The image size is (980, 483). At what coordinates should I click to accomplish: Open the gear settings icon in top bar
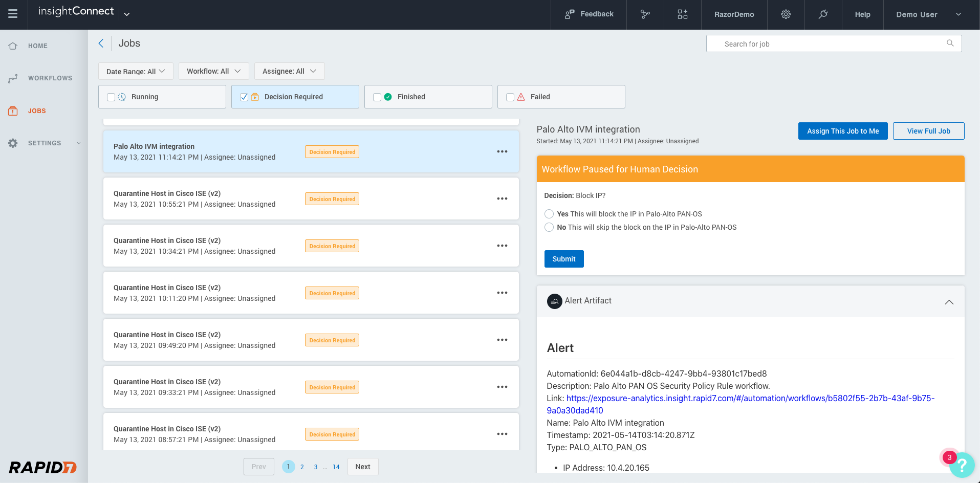tap(786, 14)
